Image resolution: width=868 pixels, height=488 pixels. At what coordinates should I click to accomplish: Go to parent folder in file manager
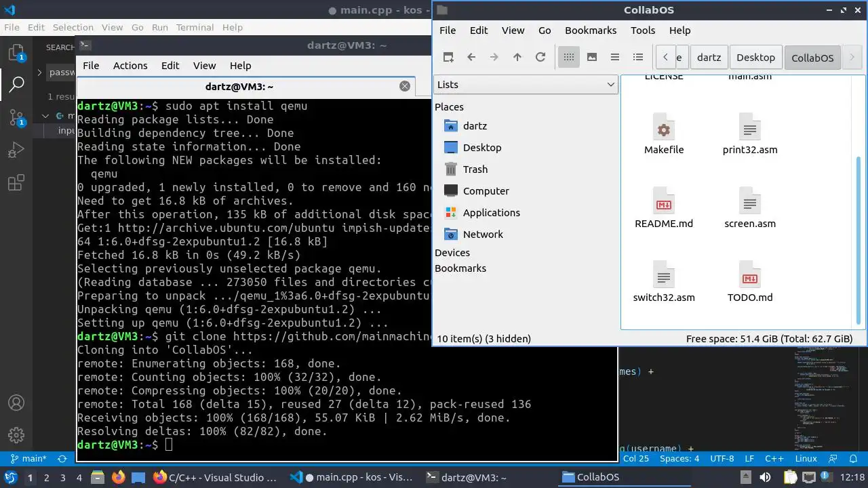tap(517, 57)
